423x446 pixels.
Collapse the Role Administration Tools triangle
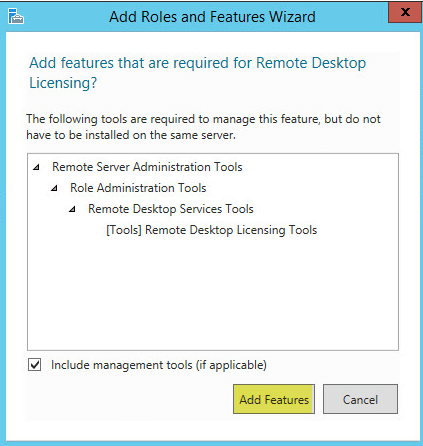(54, 188)
